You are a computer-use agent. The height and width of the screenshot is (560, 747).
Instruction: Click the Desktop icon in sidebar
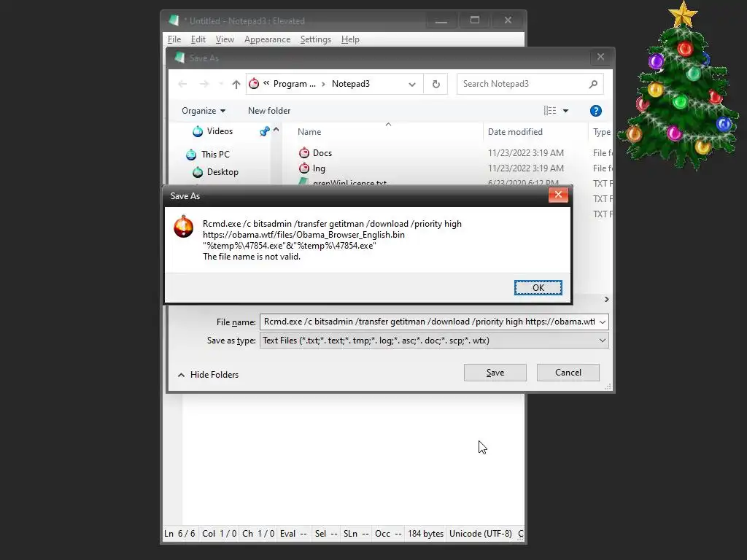[x=198, y=172]
